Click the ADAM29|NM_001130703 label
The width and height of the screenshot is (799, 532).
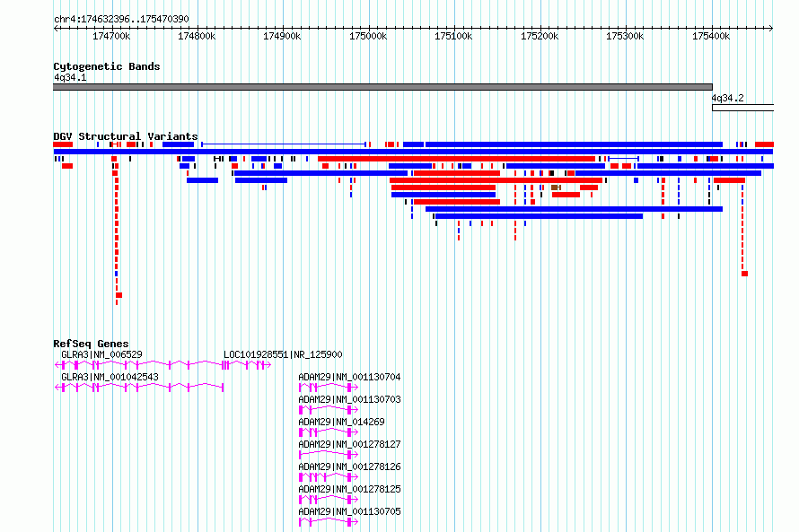349,399
